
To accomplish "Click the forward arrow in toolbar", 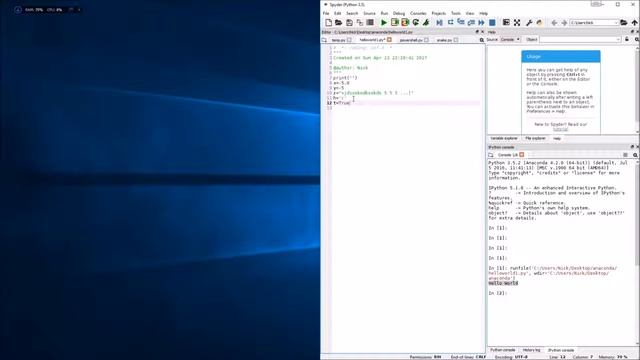I will (x=564, y=23).
